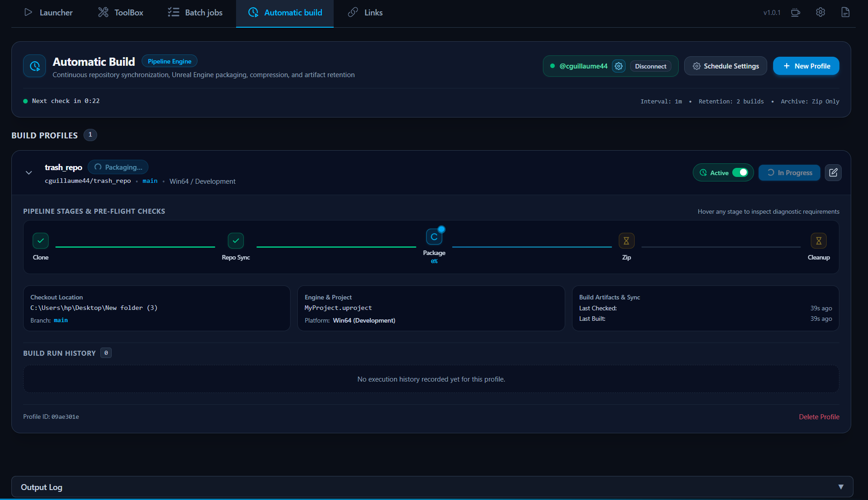Image resolution: width=868 pixels, height=500 pixels.
Task: Click the MyProject.uproject text
Action: [x=338, y=308]
